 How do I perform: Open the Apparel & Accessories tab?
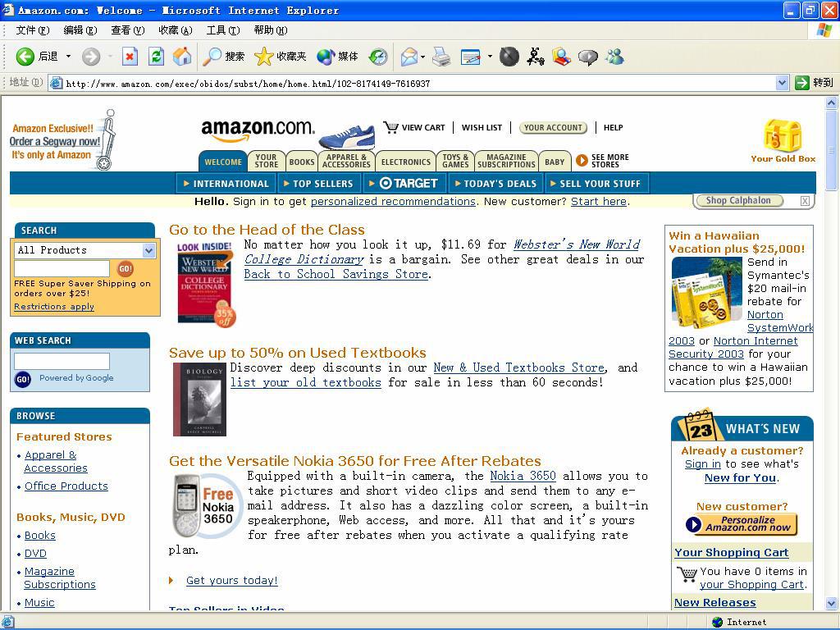pyautogui.click(x=346, y=161)
